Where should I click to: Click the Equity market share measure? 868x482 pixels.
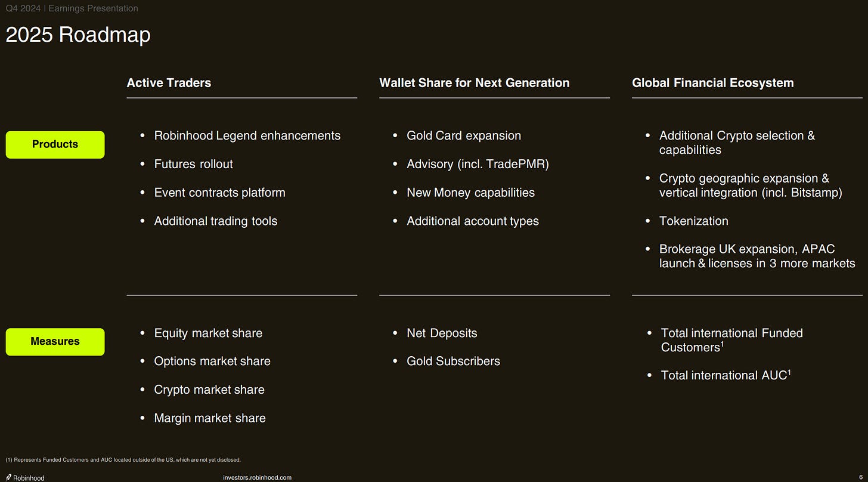click(x=207, y=333)
